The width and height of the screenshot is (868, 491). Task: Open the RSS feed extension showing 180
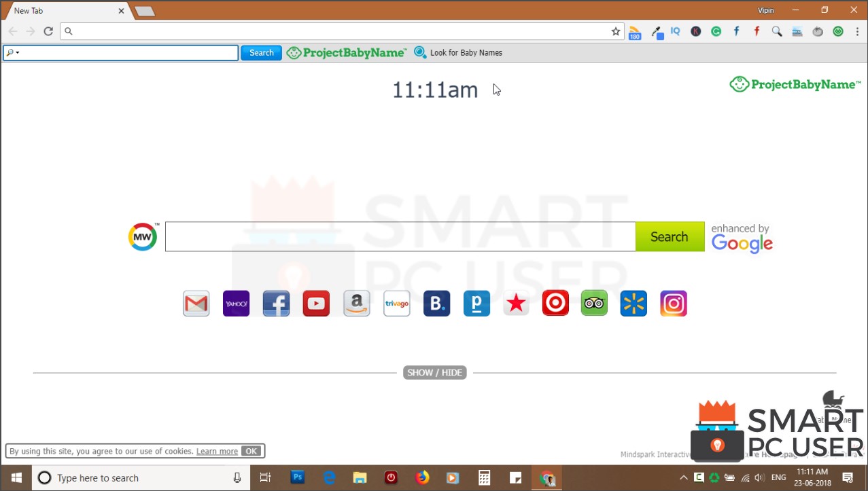(635, 32)
